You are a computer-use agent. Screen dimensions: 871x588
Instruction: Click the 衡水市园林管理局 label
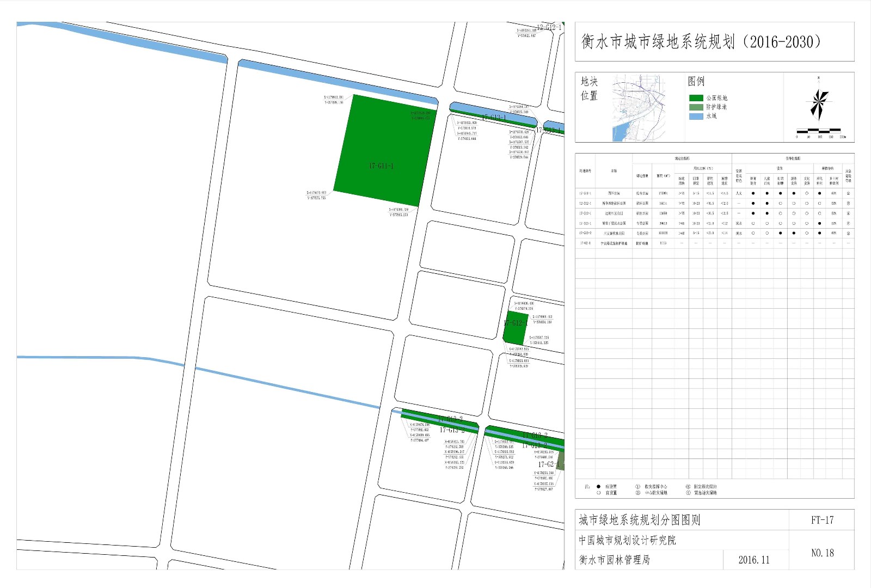614,560
